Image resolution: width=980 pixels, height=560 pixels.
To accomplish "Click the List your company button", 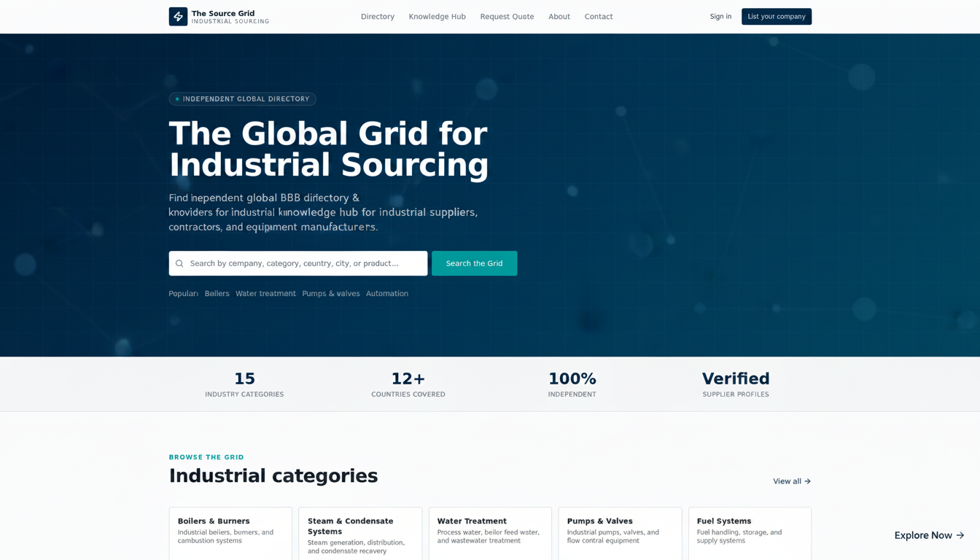I will (x=777, y=17).
